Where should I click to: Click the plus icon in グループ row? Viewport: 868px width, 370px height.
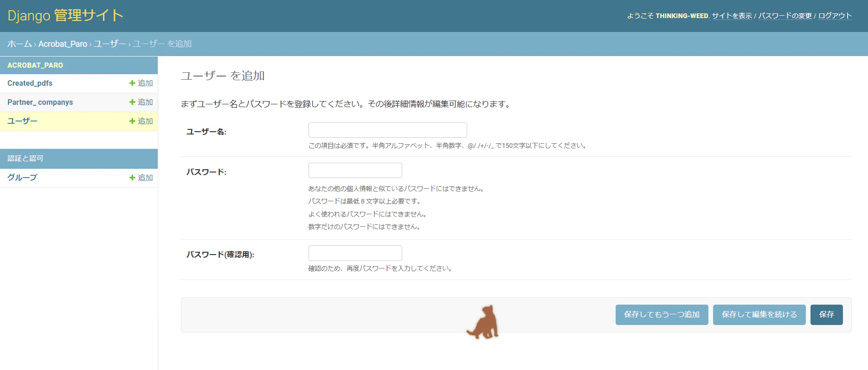(x=132, y=178)
